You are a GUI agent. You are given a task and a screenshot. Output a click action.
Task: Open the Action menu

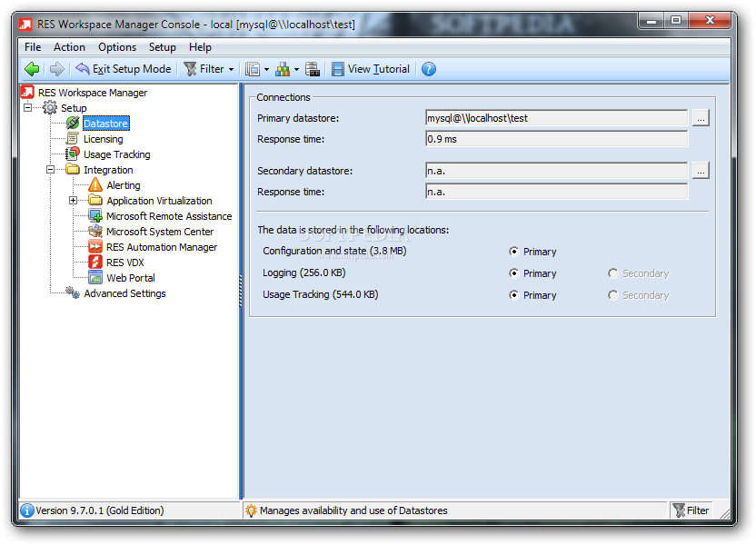pyautogui.click(x=69, y=47)
